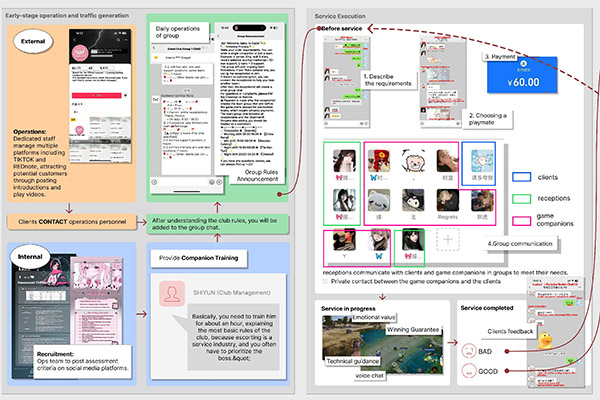Select the reception avatar beside the plus tile

coord(413,240)
